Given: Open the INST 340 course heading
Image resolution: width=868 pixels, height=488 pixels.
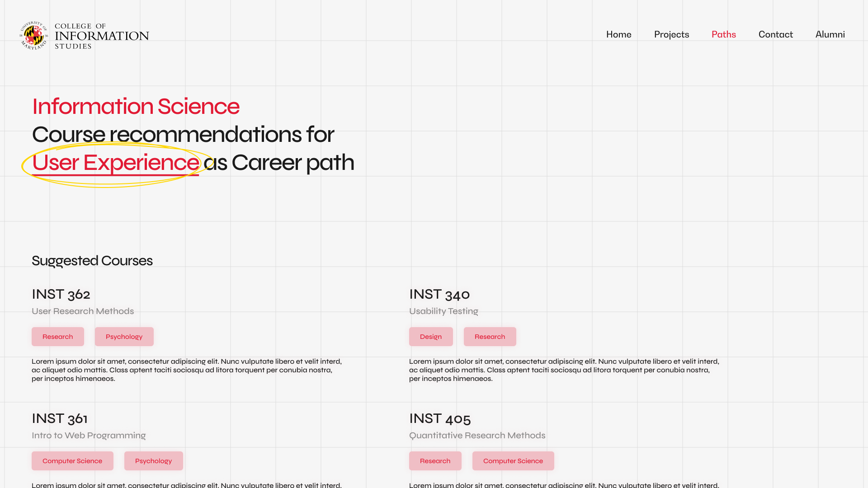Looking at the screenshot, I should point(439,294).
